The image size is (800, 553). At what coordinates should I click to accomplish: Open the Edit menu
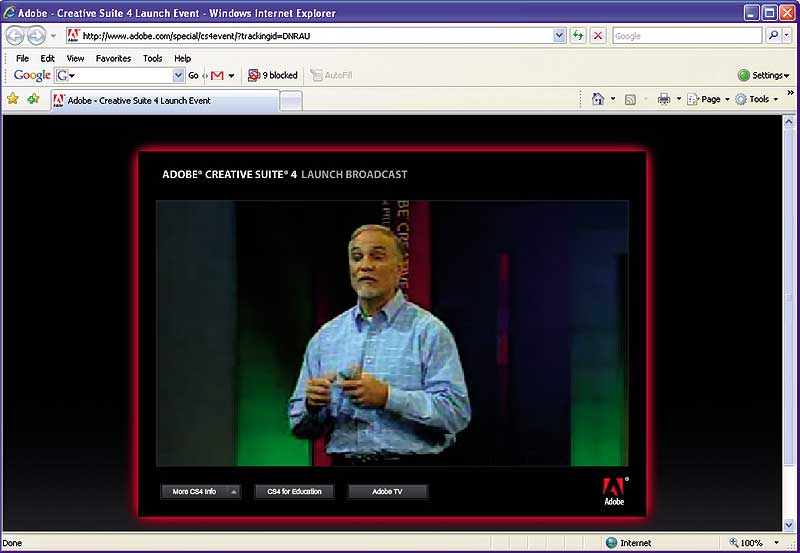[47, 58]
